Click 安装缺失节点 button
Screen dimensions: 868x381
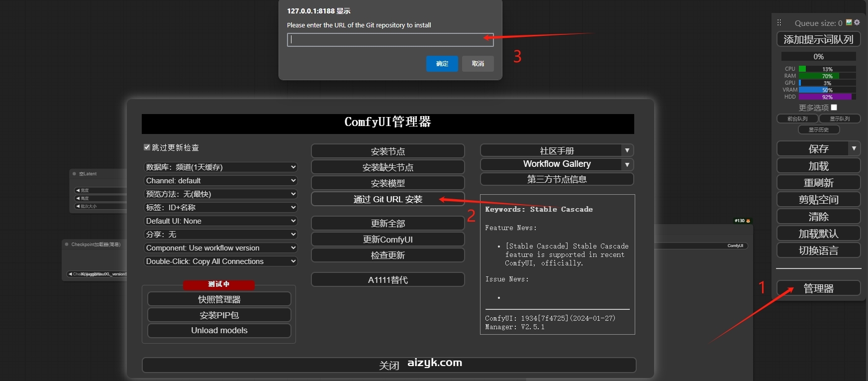388,167
